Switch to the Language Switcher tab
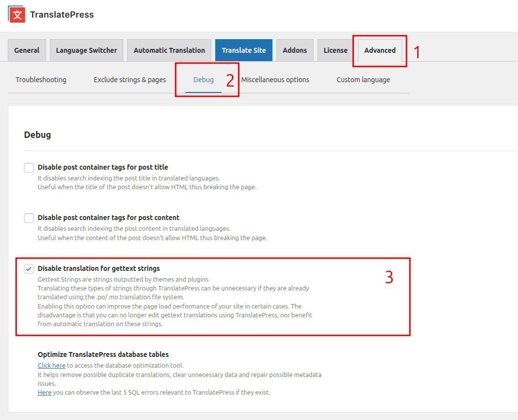 (87, 50)
